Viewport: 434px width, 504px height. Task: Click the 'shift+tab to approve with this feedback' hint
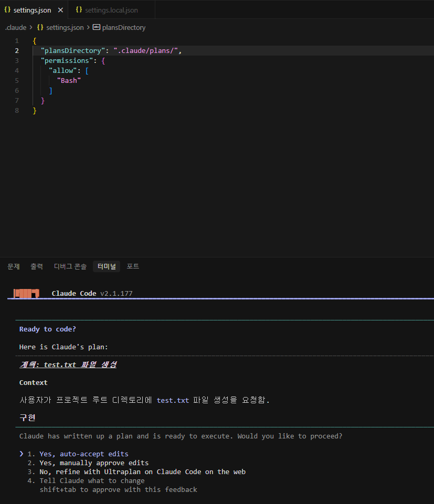(x=118, y=490)
